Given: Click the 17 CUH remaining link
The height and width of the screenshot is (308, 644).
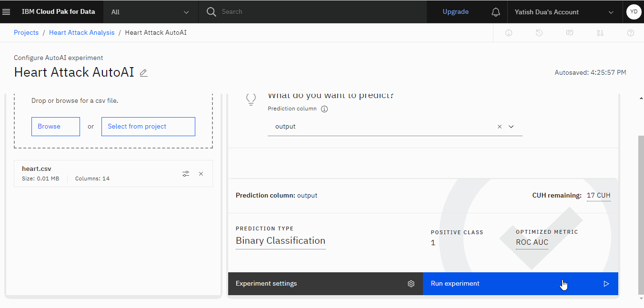Looking at the screenshot, I should click(599, 195).
